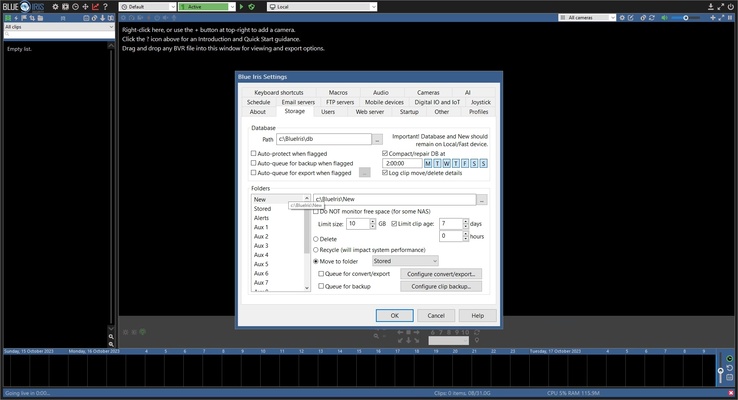Select Recycle radio button
Viewport: 738px width, 400px height.
click(316, 250)
